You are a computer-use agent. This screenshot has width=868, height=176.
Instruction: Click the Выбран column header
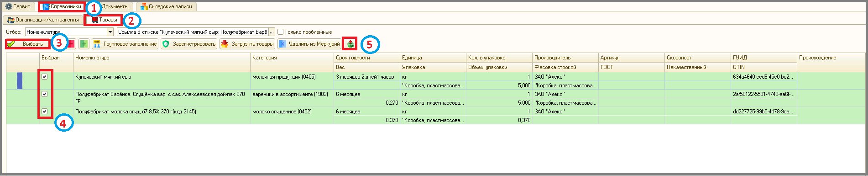[x=57, y=58]
